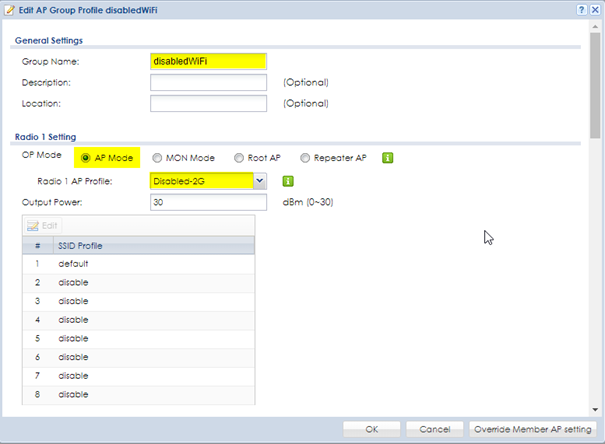
Task: Select the AP Mode radio button
Action: pos(87,158)
